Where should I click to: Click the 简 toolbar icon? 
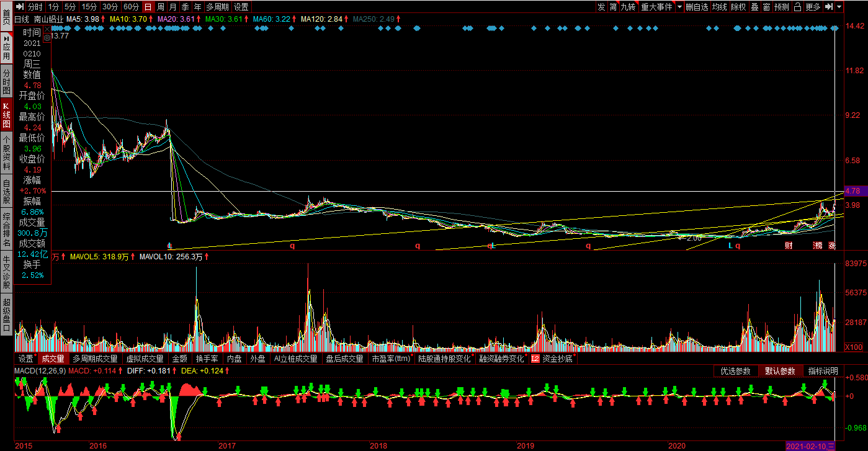(x=613, y=7)
